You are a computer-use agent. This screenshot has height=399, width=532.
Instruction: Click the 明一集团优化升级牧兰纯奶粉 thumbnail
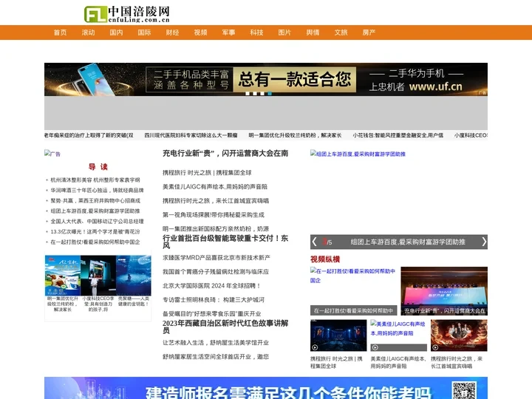coord(62,276)
